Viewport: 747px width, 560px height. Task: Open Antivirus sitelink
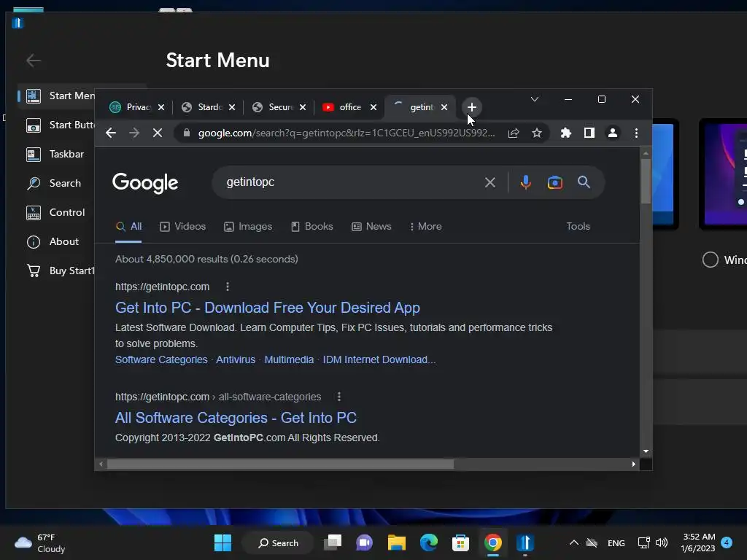[x=236, y=359]
